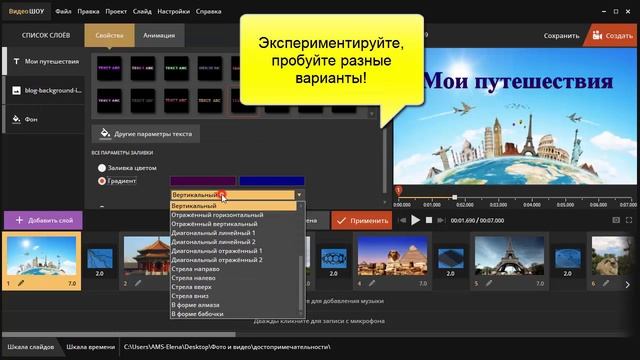
Task: Open the Проект menu
Action: [116, 11]
